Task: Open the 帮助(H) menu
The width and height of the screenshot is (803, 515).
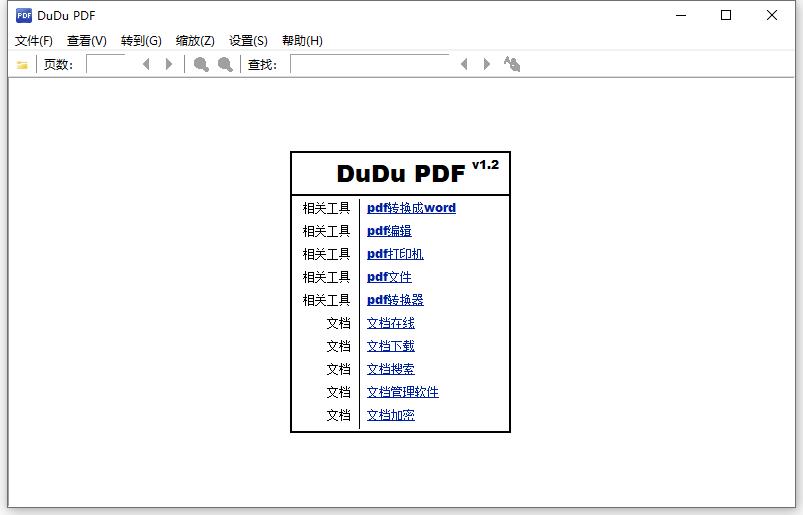Action: (x=302, y=40)
